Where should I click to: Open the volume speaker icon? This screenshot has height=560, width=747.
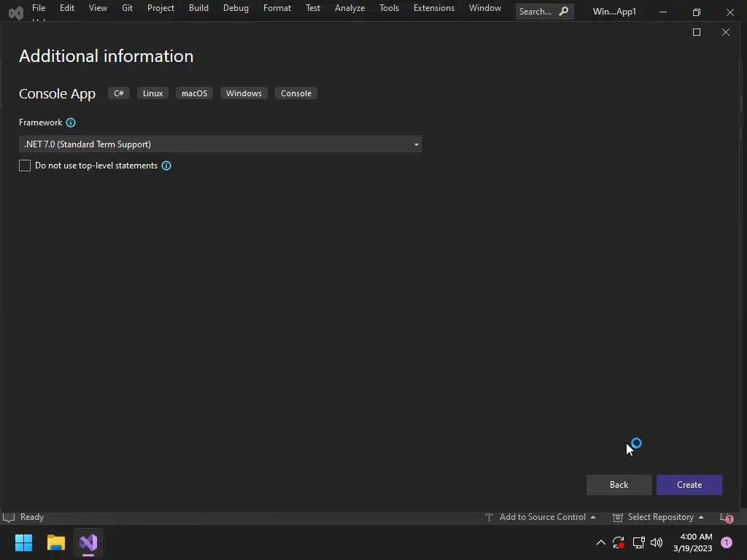click(657, 542)
